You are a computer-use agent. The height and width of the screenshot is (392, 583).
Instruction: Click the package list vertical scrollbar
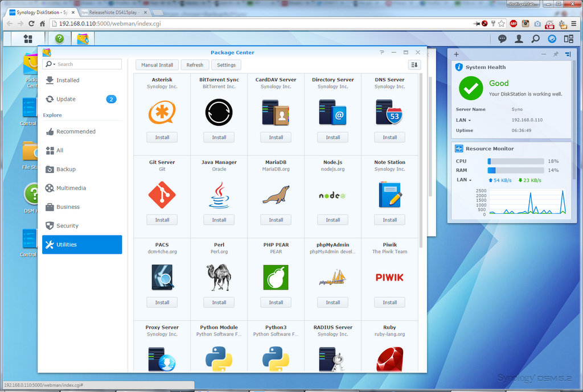[x=421, y=160]
